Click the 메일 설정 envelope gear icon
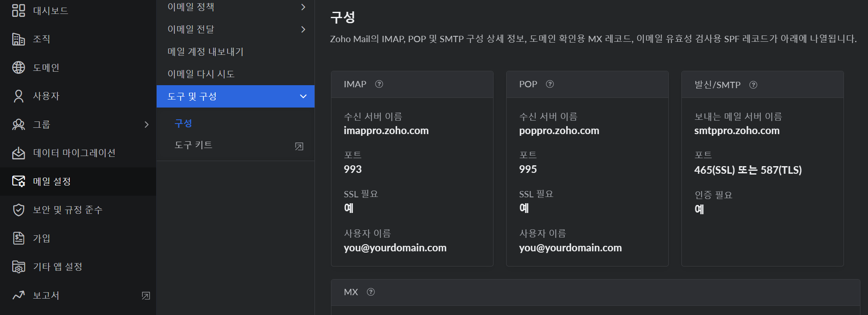 19,181
